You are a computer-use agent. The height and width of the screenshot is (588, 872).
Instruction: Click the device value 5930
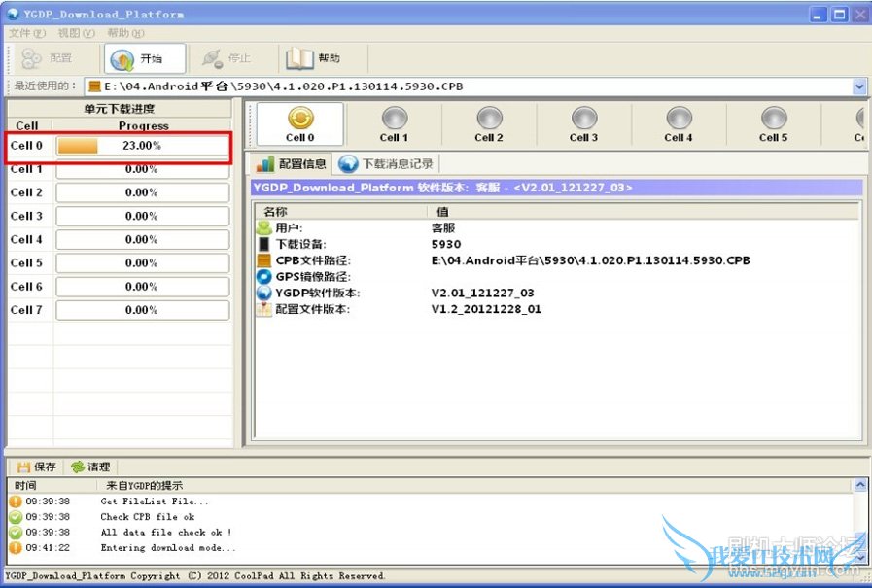coord(446,244)
